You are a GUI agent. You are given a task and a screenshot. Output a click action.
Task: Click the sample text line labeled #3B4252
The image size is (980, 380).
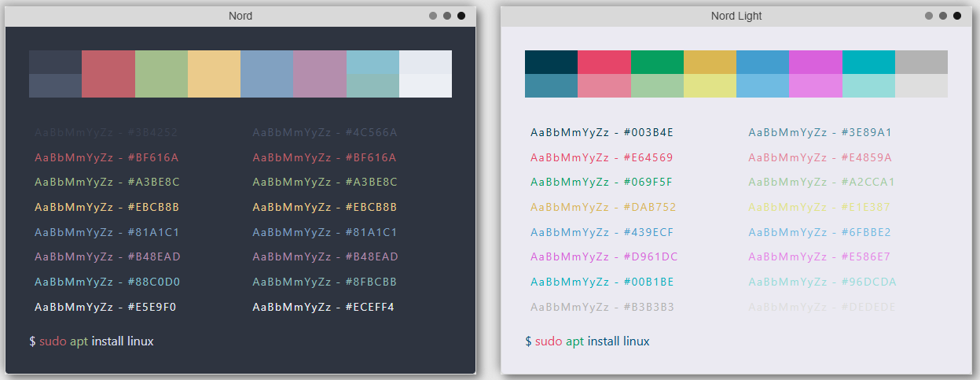pyautogui.click(x=106, y=132)
